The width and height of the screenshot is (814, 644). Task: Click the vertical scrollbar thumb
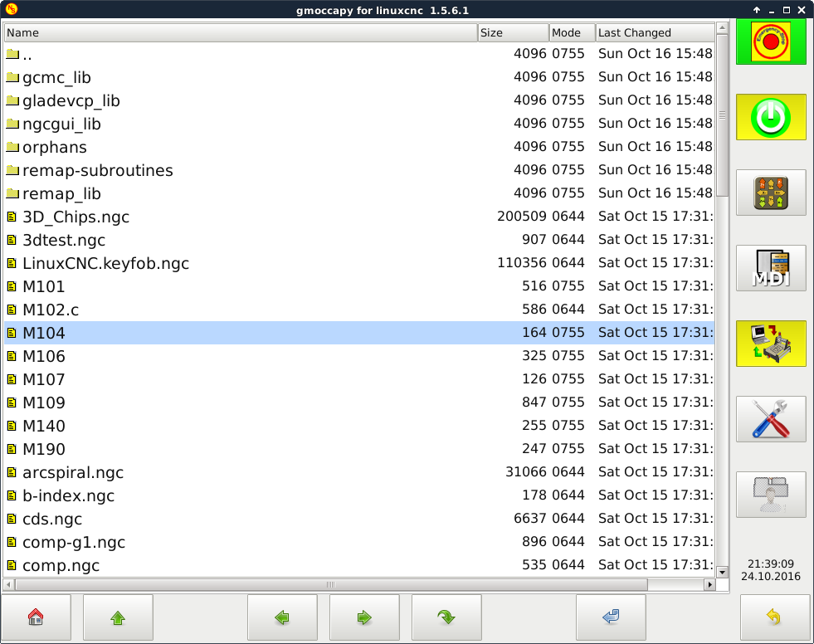[x=722, y=115]
